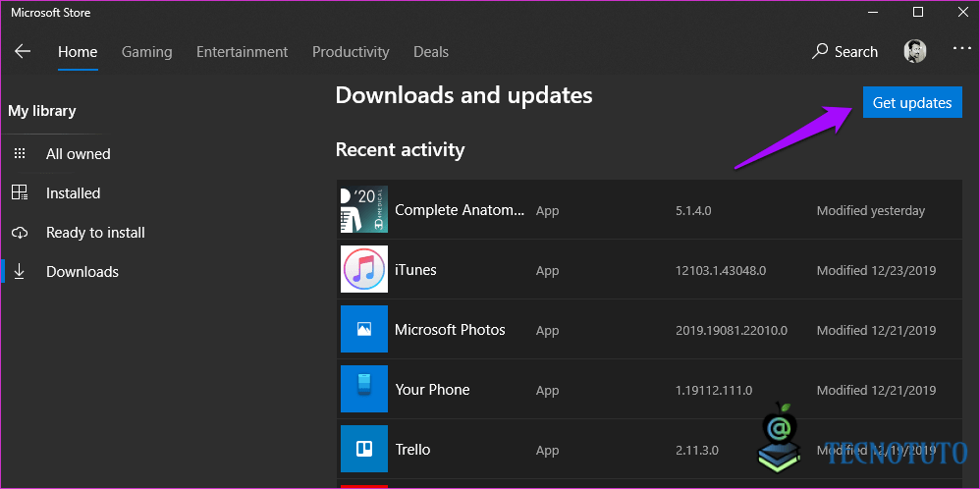The image size is (980, 489).
Task: Open the Productivity tab
Action: [x=351, y=52]
